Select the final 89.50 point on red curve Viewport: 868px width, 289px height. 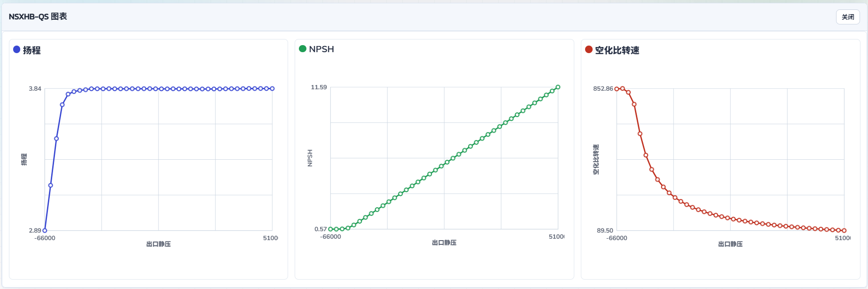[x=844, y=230]
